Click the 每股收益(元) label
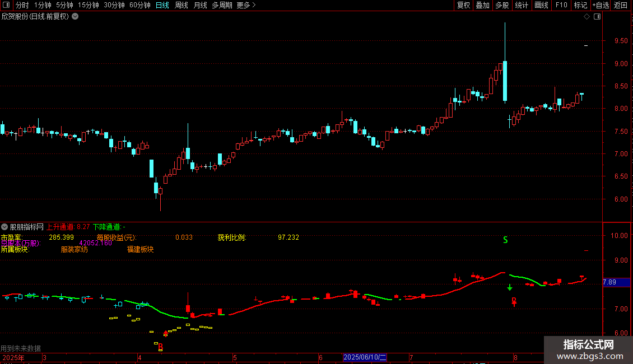 click(117, 237)
